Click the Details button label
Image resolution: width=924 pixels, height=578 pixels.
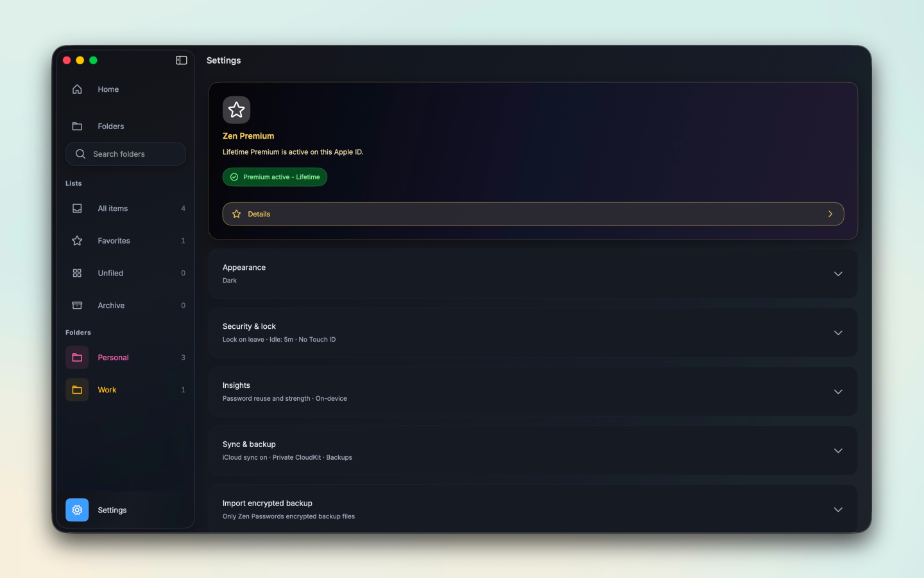(259, 214)
